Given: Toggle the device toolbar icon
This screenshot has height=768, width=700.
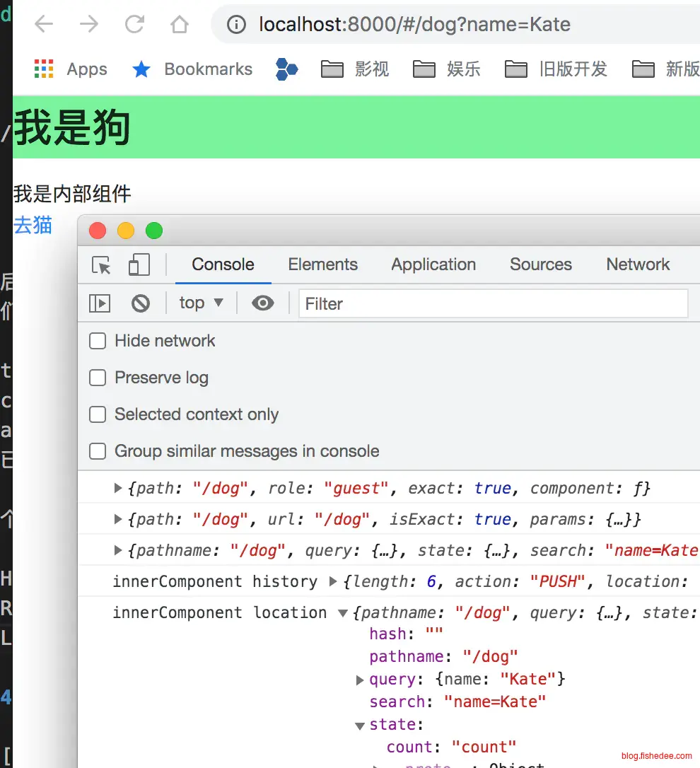Looking at the screenshot, I should pos(139,265).
